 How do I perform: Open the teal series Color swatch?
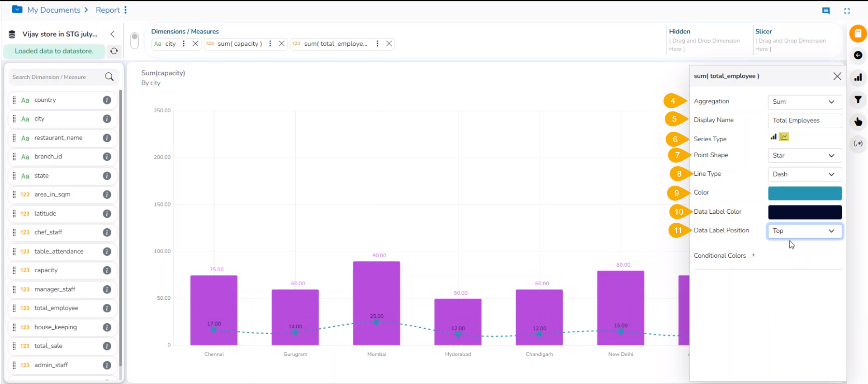click(804, 193)
